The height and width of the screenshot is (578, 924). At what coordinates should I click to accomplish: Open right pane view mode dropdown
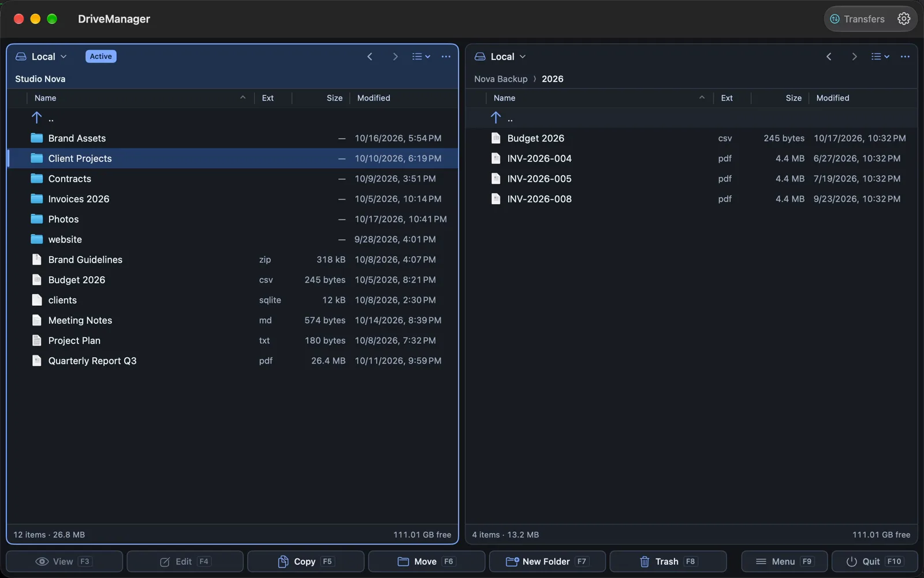(x=880, y=57)
